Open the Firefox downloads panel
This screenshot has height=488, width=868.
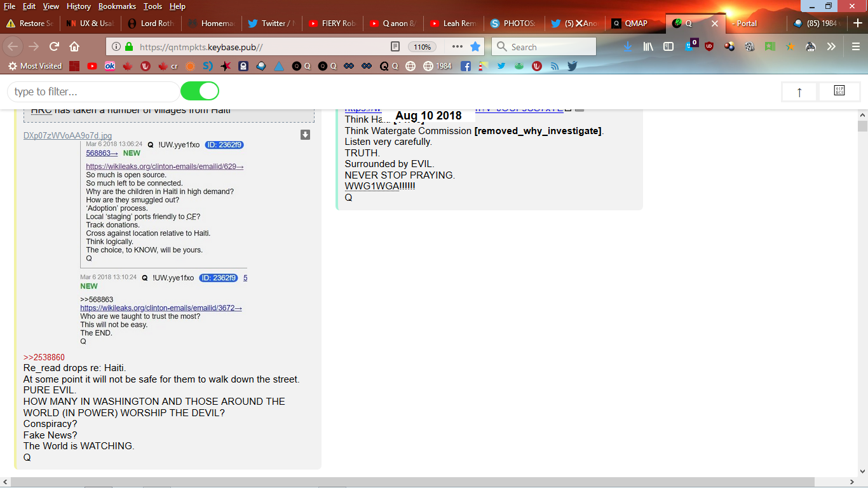coord(628,46)
